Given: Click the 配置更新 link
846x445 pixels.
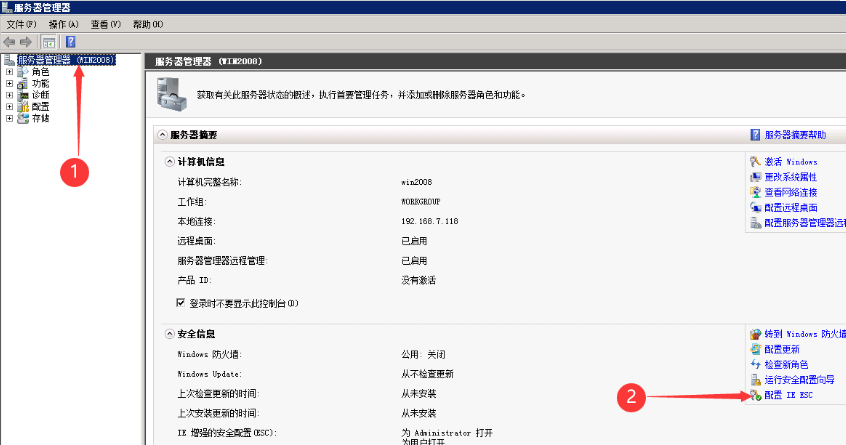Looking at the screenshot, I should click(x=782, y=350).
